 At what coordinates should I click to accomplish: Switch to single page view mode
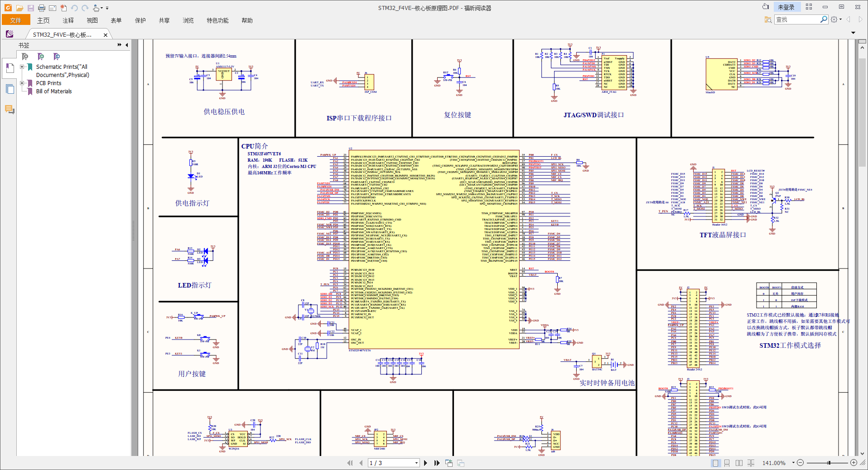(715, 463)
